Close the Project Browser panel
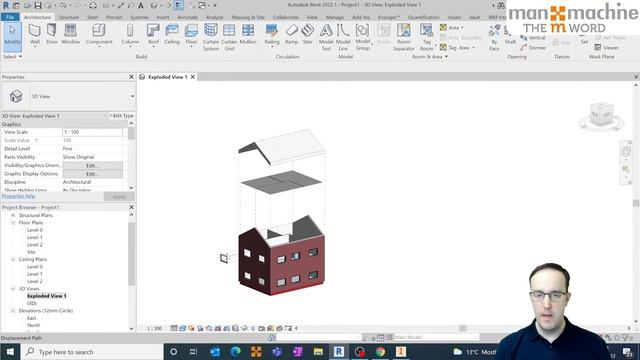The height and width of the screenshot is (360, 640). pos(131,207)
